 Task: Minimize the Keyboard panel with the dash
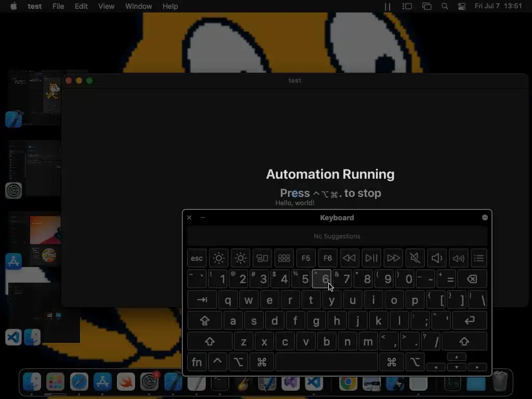point(203,218)
